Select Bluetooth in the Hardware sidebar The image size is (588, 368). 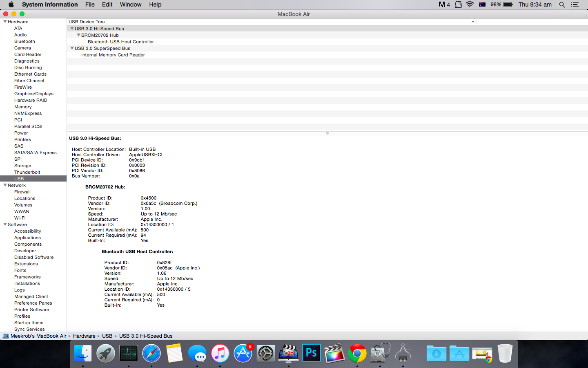(x=24, y=41)
